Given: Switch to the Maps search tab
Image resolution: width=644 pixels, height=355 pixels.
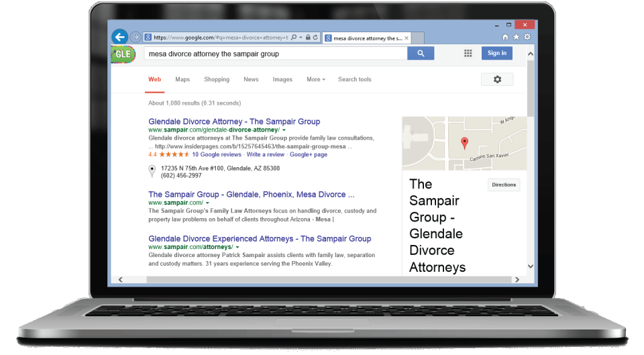Looking at the screenshot, I should pos(182,79).
